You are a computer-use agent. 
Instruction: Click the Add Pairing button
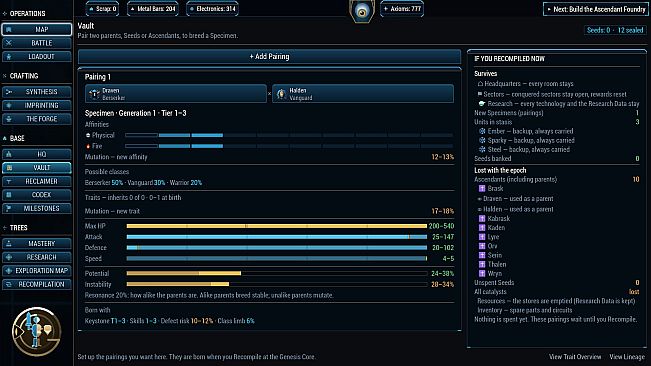pos(269,56)
